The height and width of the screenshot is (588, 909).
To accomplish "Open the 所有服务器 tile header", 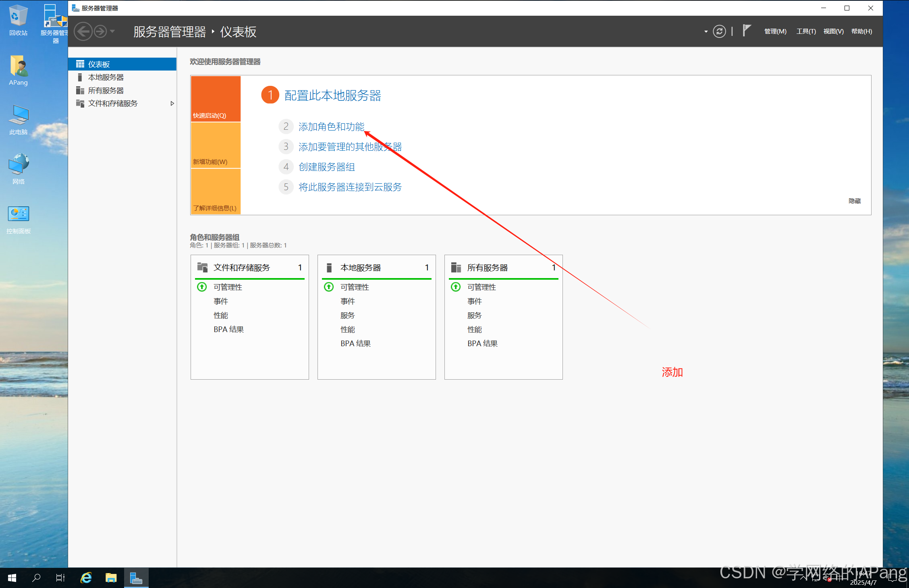I will click(487, 268).
